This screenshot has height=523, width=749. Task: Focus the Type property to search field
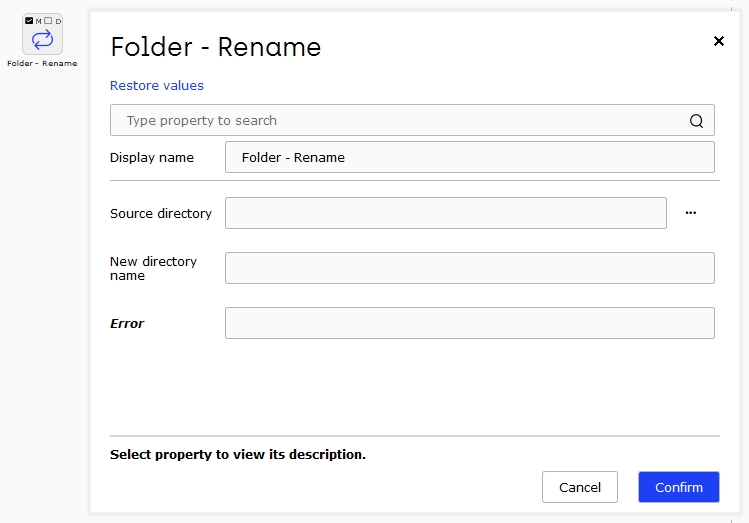(x=412, y=120)
